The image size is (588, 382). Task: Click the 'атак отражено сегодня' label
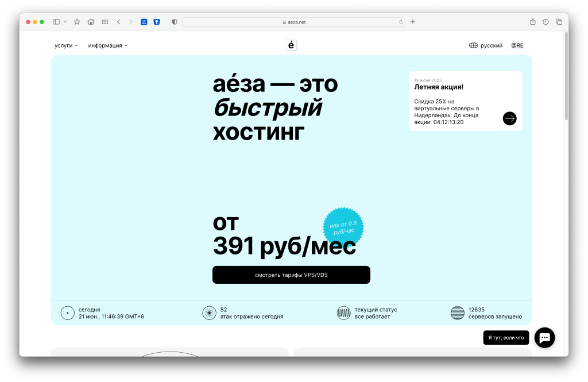(x=252, y=317)
